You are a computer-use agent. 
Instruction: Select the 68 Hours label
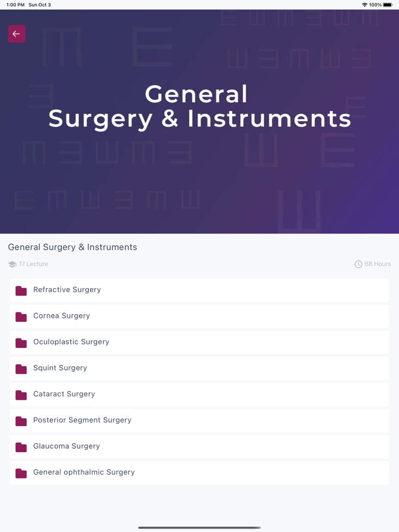[377, 264]
